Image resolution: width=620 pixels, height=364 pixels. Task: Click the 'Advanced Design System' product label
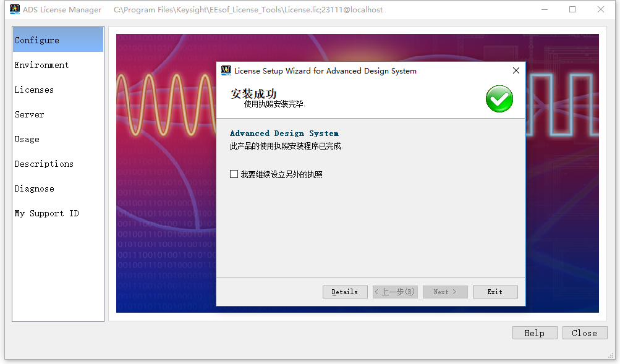click(x=284, y=133)
